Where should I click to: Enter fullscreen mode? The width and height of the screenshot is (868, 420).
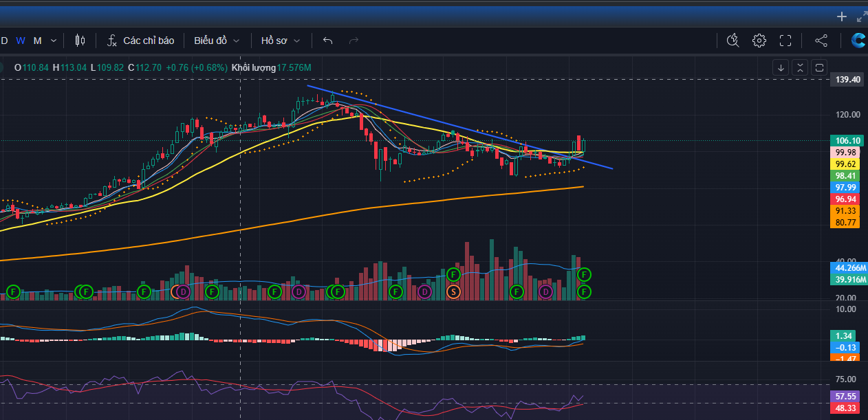tap(785, 41)
